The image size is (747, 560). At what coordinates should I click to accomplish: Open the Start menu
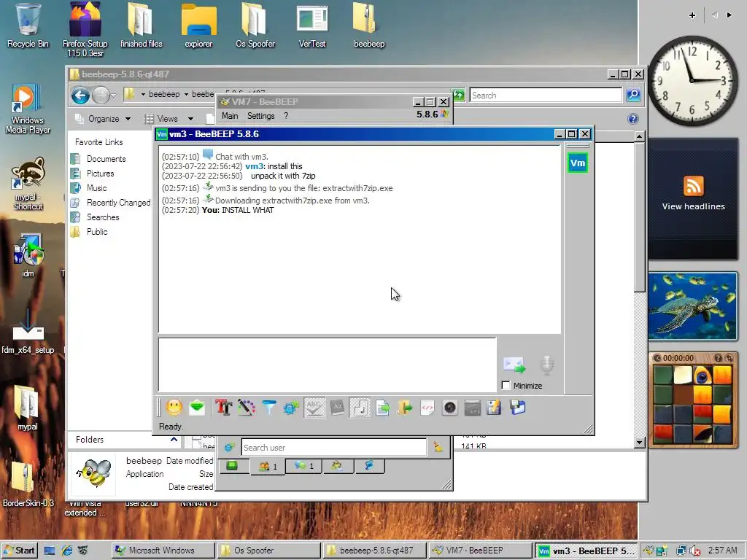click(x=19, y=551)
